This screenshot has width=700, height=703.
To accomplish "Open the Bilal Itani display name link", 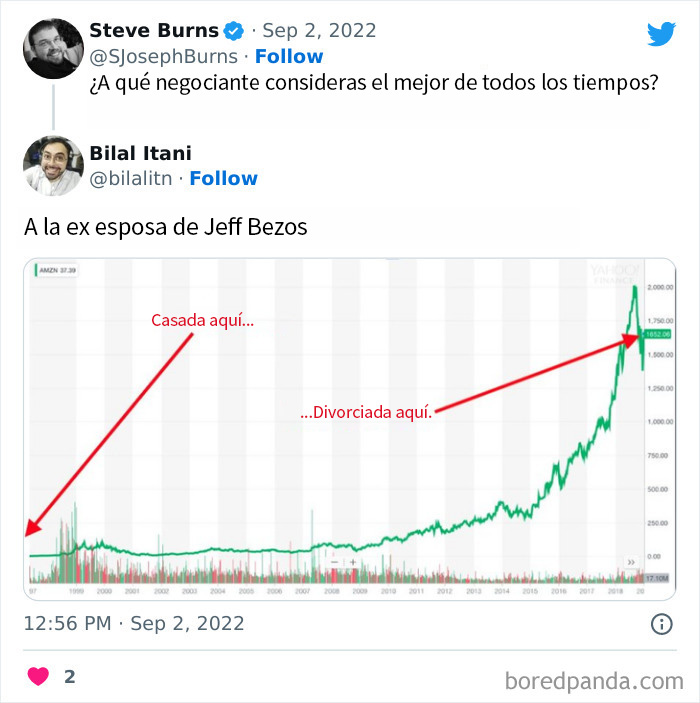I will click(140, 153).
